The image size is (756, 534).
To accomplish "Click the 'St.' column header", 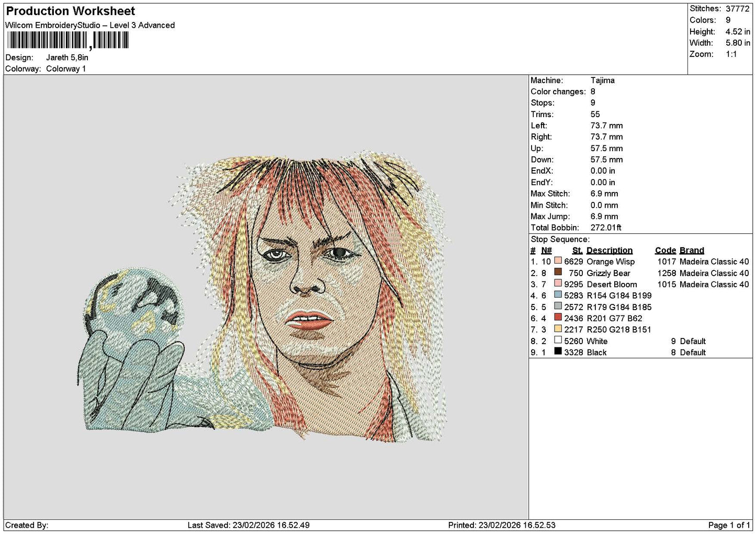I will point(577,251).
